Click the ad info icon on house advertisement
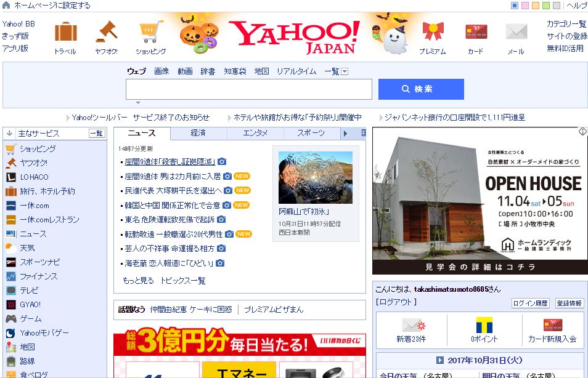Screen dimensions: 588x378 pos(582,132)
